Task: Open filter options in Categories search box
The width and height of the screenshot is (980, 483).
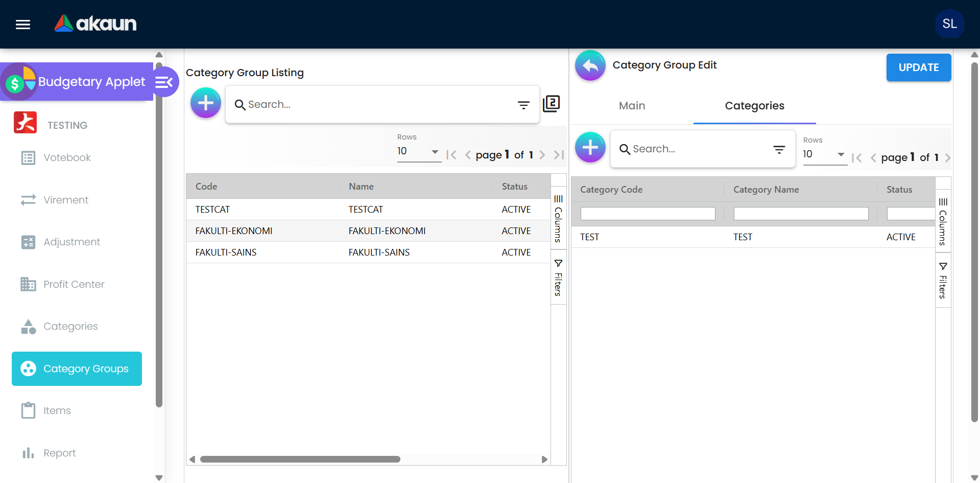Action: coord(779,149)
